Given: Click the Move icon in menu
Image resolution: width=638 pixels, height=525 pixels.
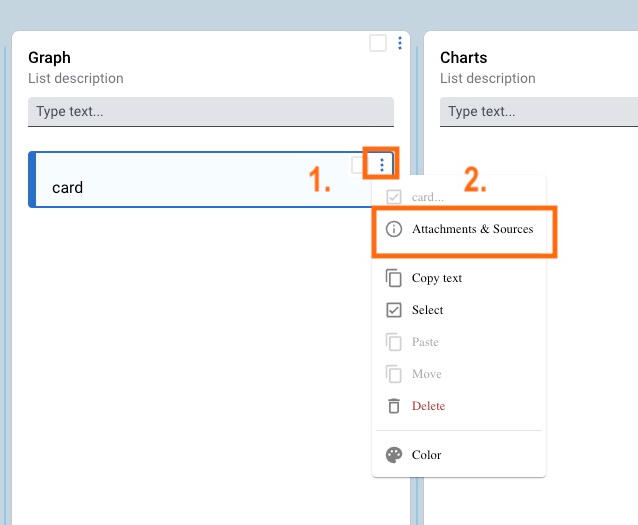Looking at the screenshot, I should coord(393,374).
